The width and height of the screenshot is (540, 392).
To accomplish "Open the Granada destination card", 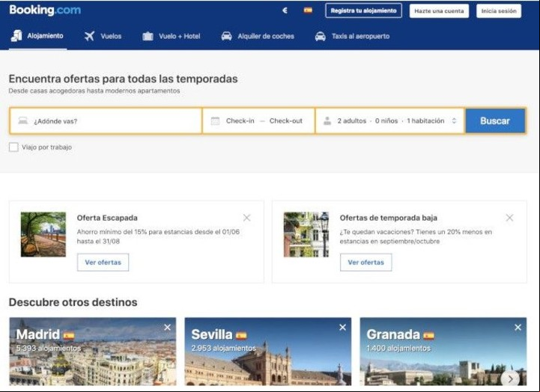I will coord(443,351).
